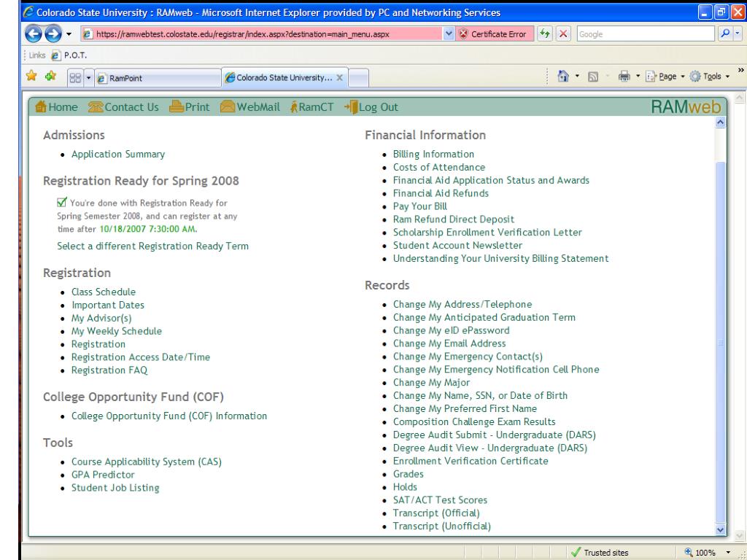This screenshot has width=747, height=560.
Task: Click the Add to Favorites icon
Action: pyautogui.click(x=50, y=76)
